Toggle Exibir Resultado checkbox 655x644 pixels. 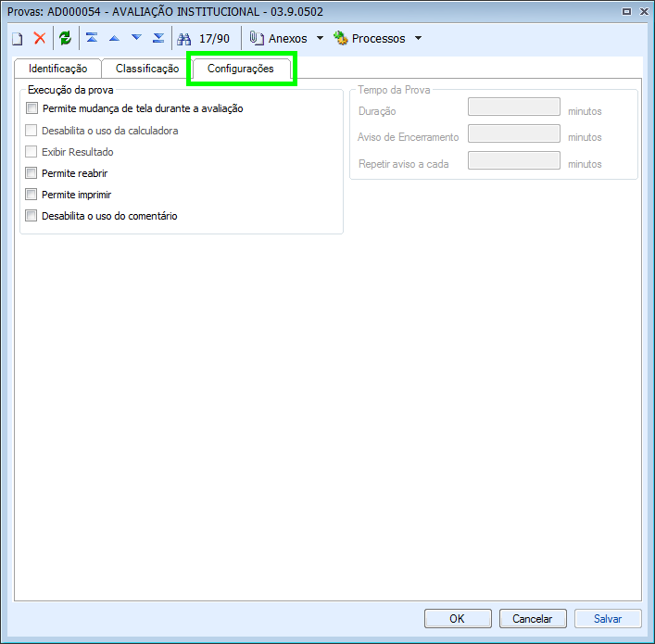click(31, 152)
